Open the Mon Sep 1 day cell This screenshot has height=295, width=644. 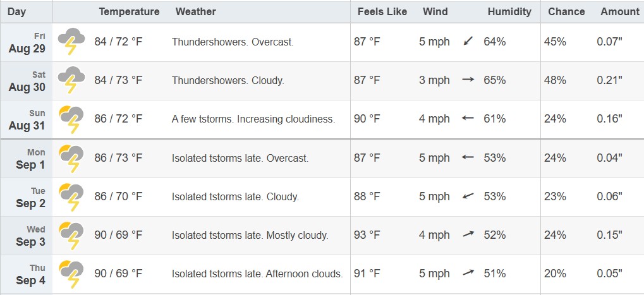[x=27, y=159]
